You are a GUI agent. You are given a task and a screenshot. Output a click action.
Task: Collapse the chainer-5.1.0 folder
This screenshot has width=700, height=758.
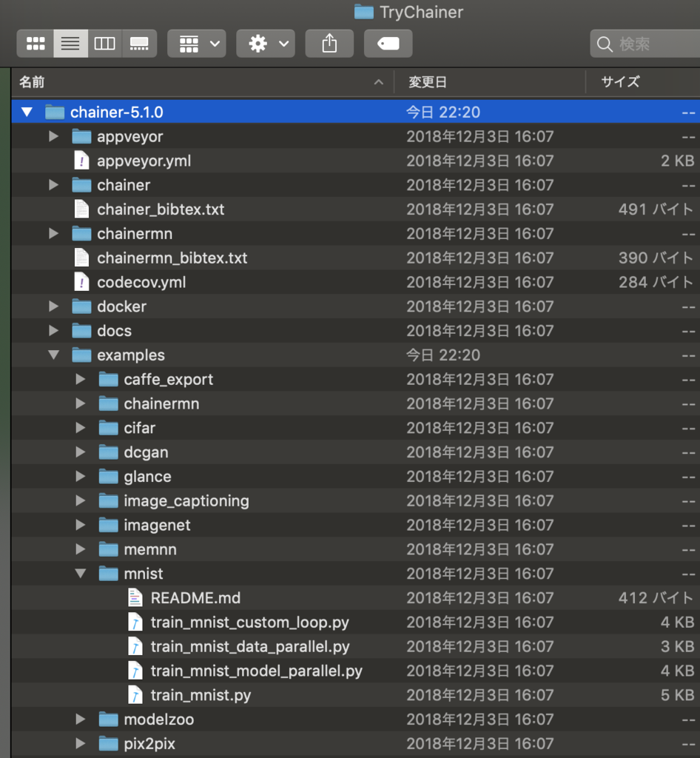[27, 113]
